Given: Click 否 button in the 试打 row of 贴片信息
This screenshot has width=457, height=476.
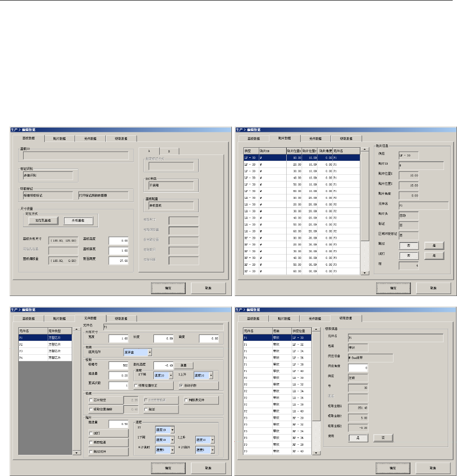Looking at the screenshot, I should (x=409, y=256).
